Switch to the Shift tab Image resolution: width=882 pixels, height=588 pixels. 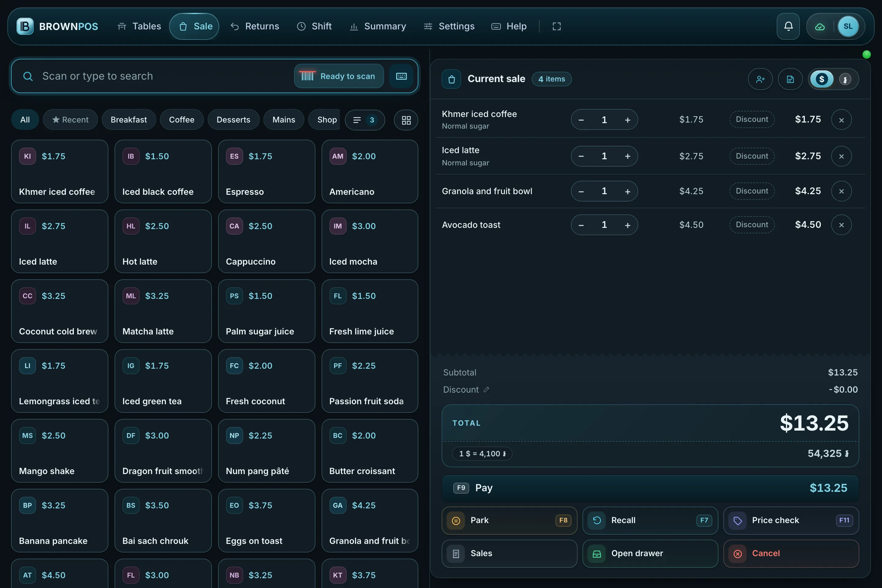pos(314,26)
